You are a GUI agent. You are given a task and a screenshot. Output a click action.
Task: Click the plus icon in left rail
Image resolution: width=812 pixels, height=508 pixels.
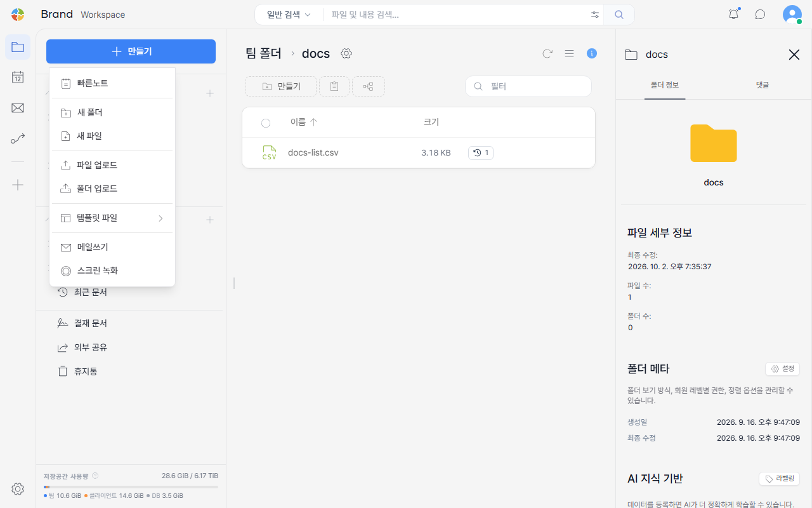pos(18,185)
